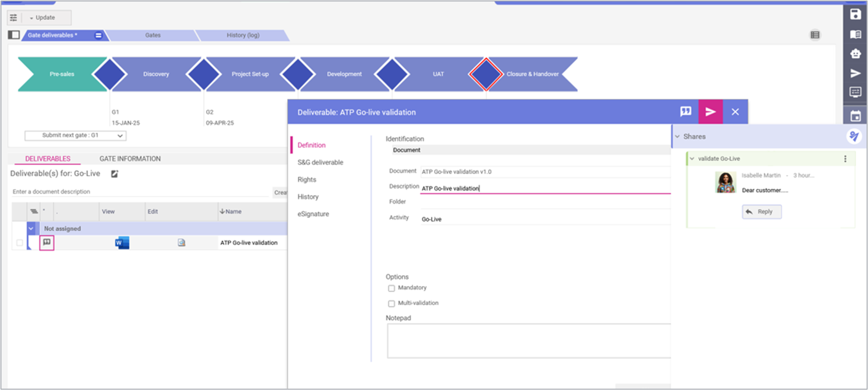Click the table view icon at top right
This screenshot has width=868, height=390.
click(x=815, y=35)
